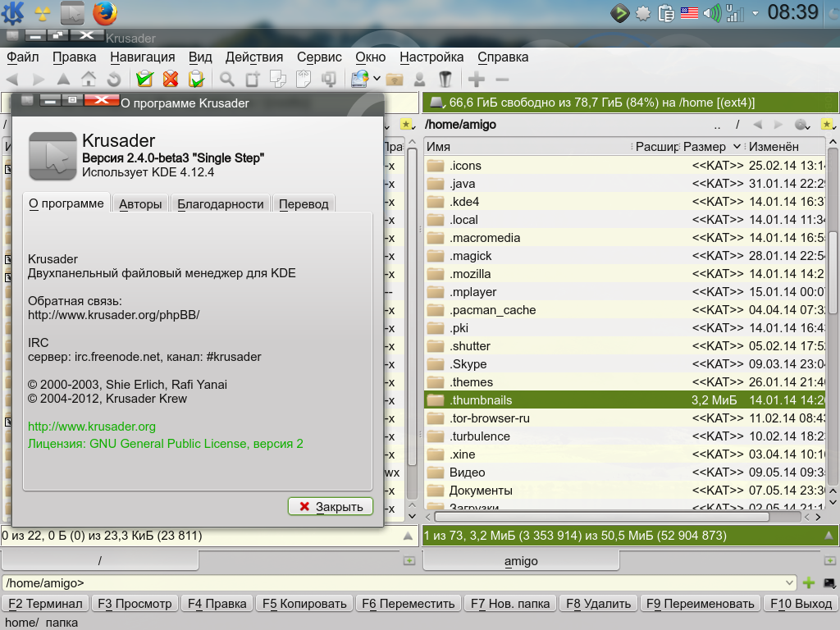Click the F10 Выход button
This screenshot has height=630, width=840.
(x=801, y=604)
